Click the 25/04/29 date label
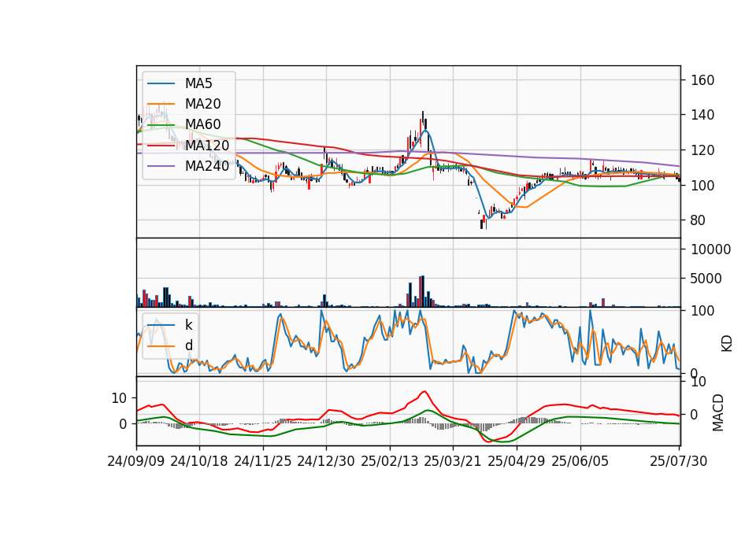756x543 pixels. click(517, 461)
